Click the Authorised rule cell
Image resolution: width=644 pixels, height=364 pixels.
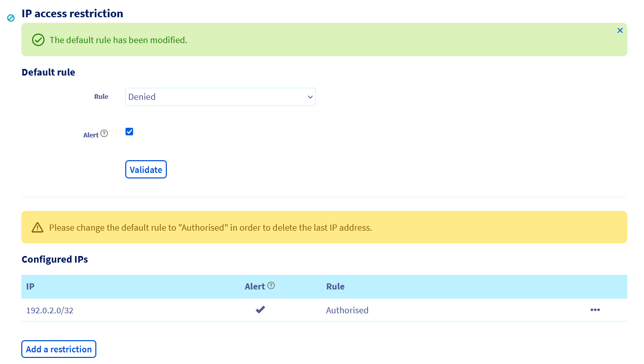point(347,310)
